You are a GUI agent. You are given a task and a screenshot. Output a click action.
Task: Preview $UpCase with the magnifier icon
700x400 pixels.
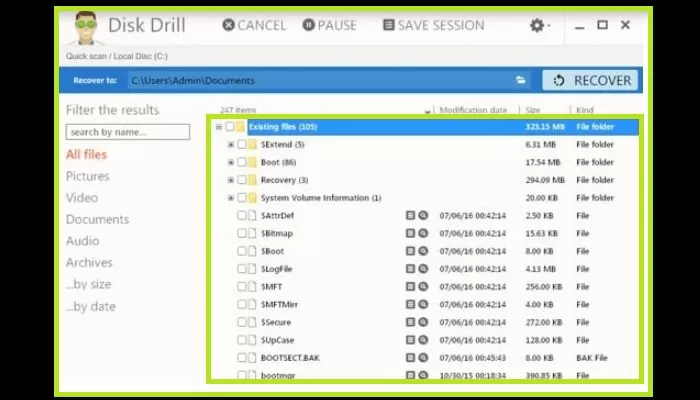coord(423,340)
